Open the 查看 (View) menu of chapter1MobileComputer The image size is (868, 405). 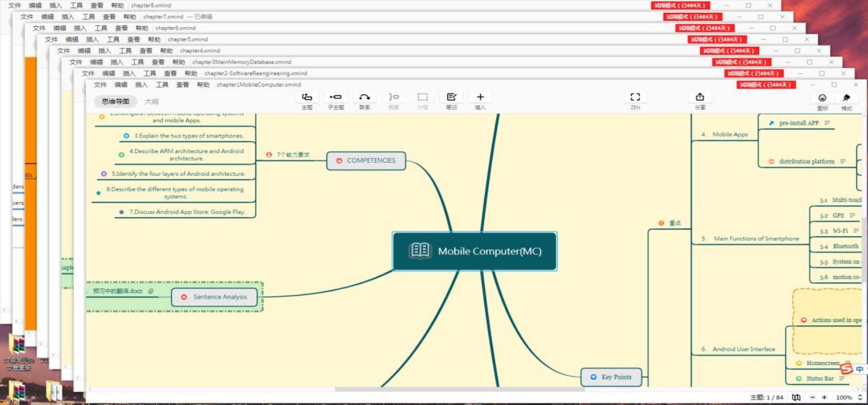[x=182, y=84]
